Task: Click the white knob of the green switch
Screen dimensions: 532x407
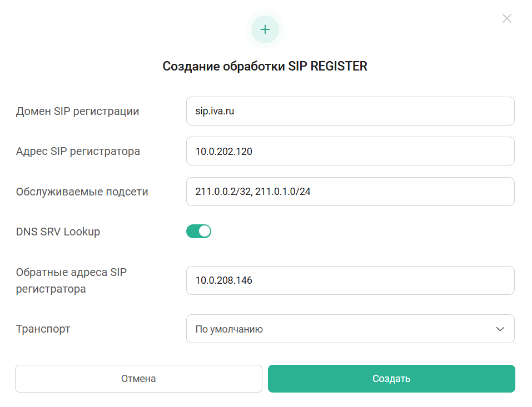Action: click(205, 232)
